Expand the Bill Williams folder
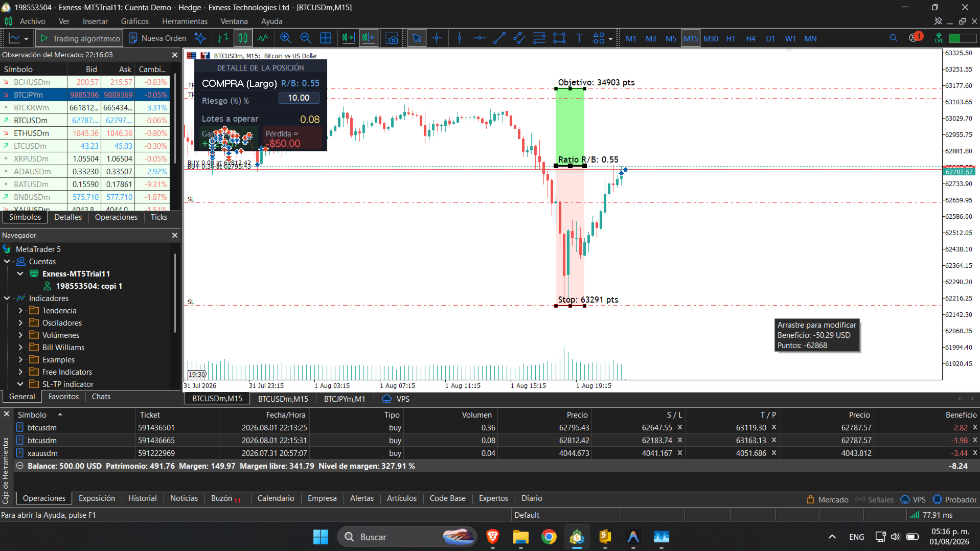This screenshot has width=980, height=551. (20, 348)
